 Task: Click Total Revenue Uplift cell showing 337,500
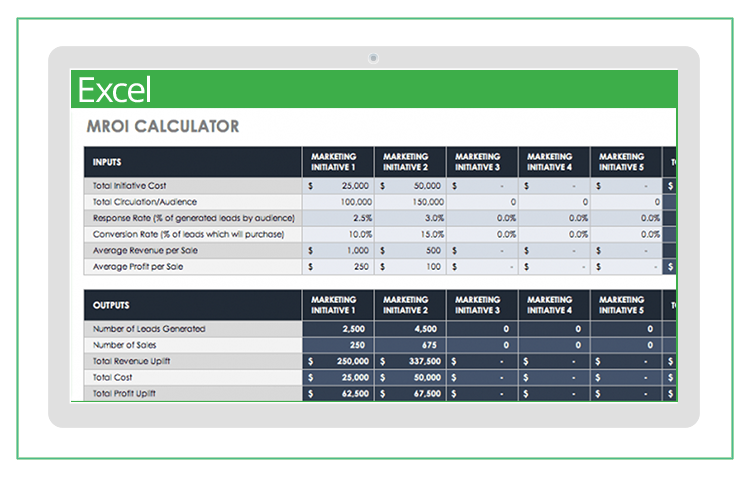click(x=410, y=361)
